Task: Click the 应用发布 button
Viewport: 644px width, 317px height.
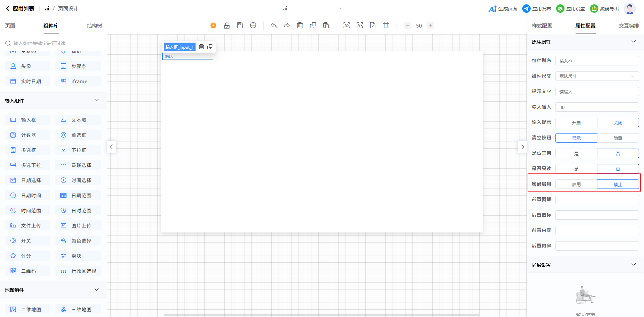Action: 537,9
